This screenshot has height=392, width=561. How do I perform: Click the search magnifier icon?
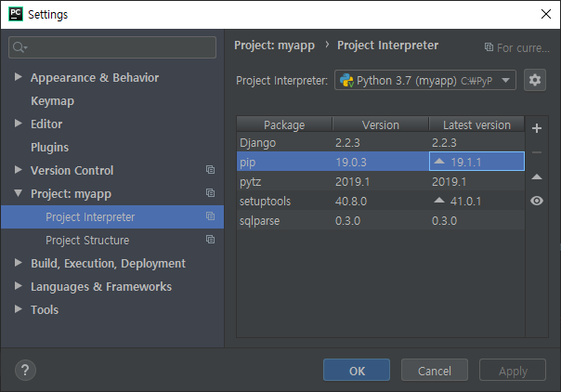(19, 46)
